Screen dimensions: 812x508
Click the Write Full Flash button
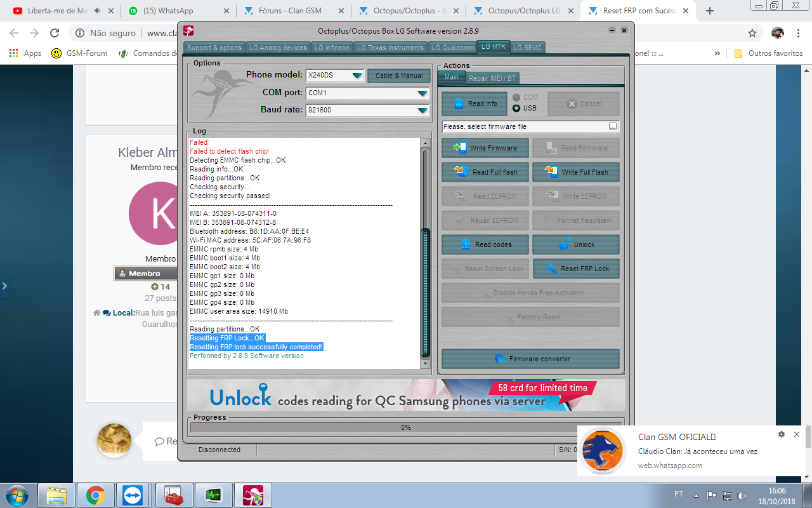tap(576, 172)
